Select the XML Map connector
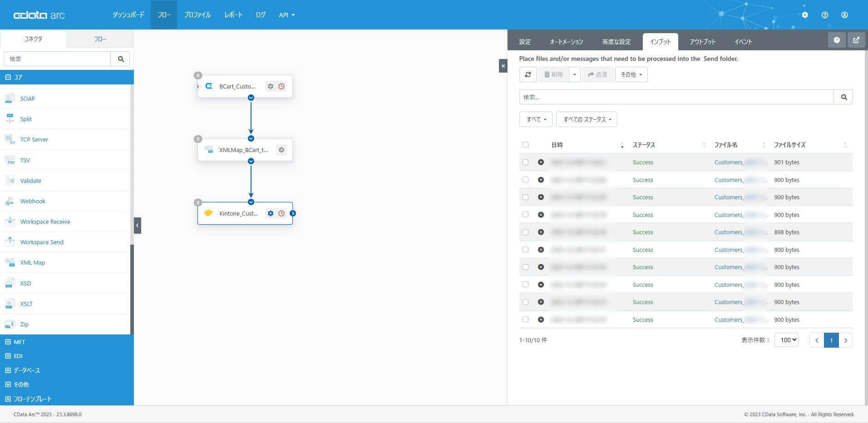 (33, 262)
